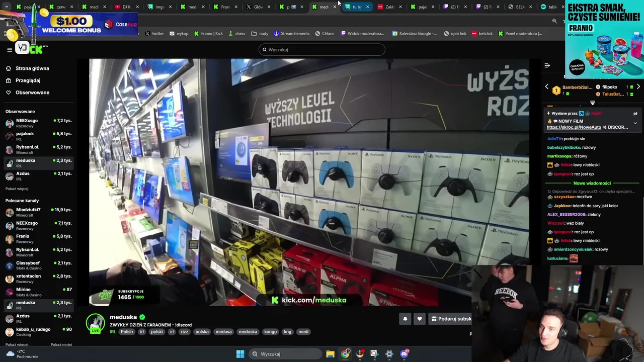Click the Polish tag
Viewport: 644px width, 362px height.
(x=127, y=332)
